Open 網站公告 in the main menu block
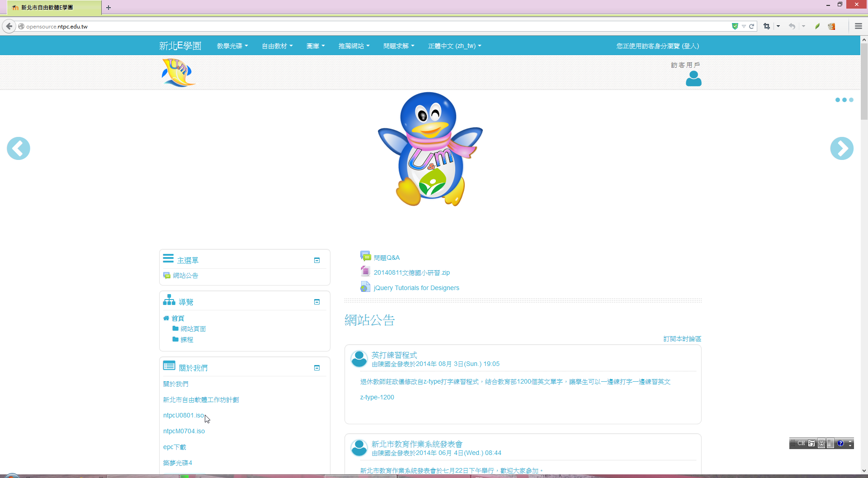The height and width of the screenshot is (478, 868). click(x=185, y=275)
